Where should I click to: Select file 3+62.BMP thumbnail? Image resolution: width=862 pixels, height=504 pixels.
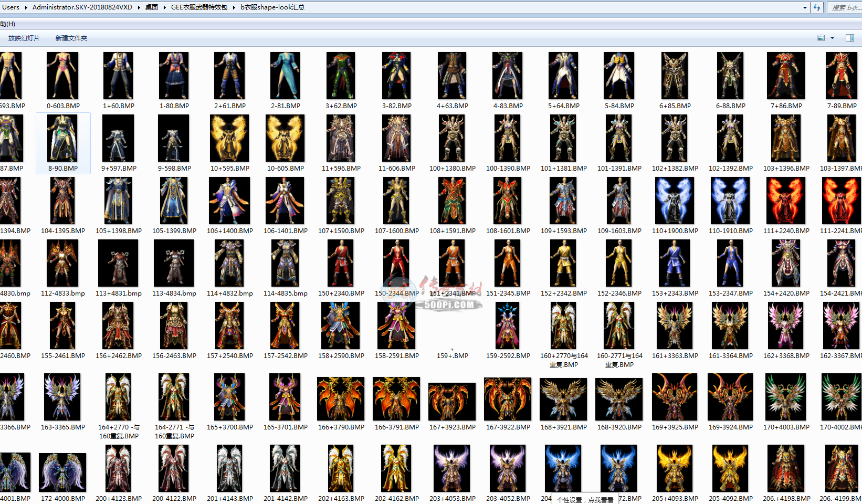pos(341,76)
